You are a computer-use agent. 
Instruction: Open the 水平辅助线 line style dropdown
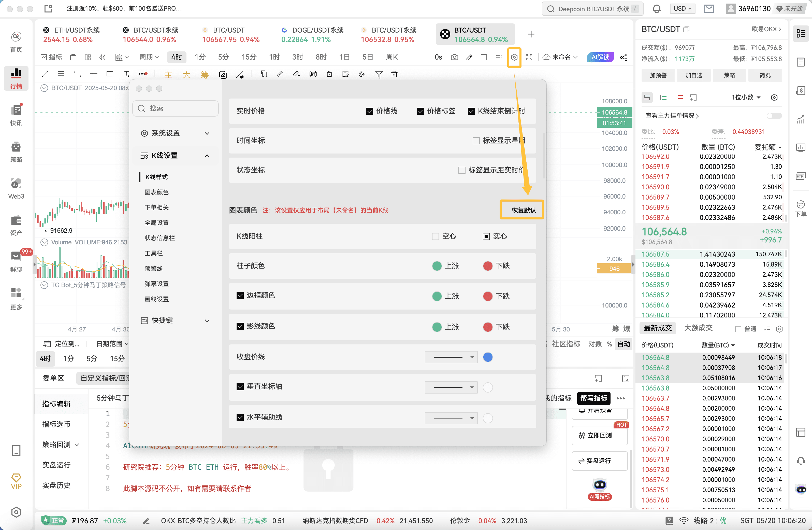451,418
